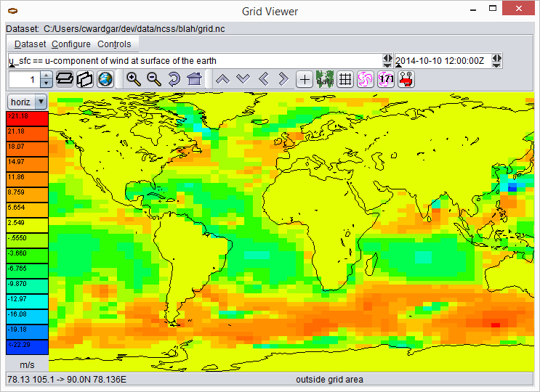The width and height of the screenshot is (540, 392).
Task: Click the level number input field
Action: (x=23, y=79)
